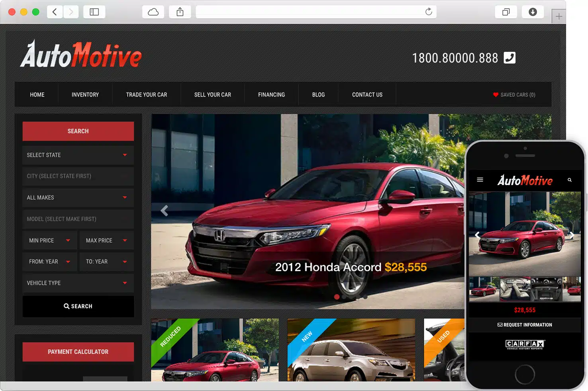Tap the search magnifier on phone

[x=570, y=180]
